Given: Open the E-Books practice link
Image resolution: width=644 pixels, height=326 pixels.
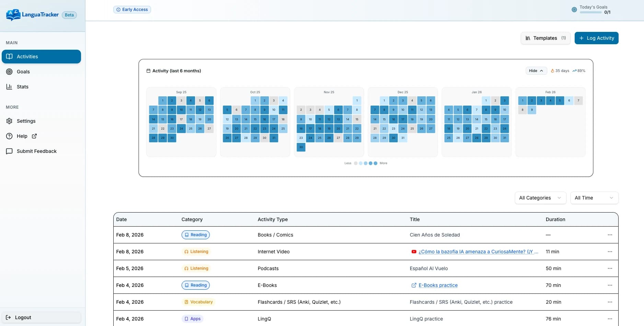Looking at the screenshot, I should click(438, 285).
